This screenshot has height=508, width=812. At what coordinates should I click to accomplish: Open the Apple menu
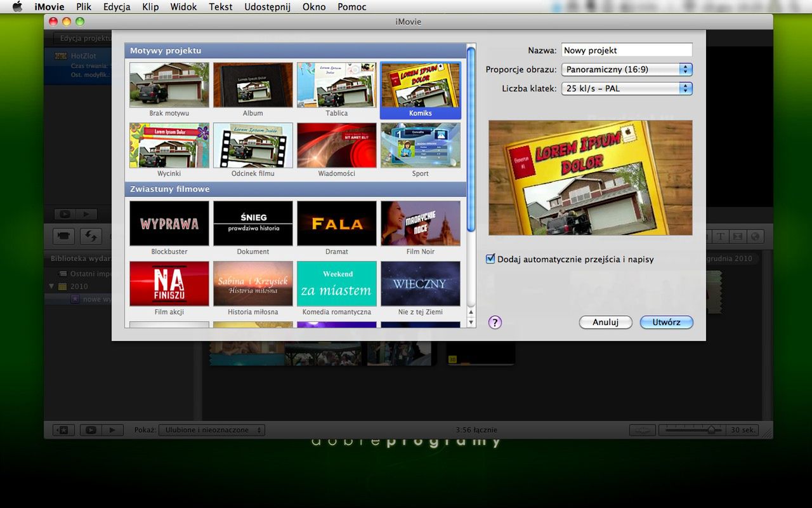[17, 7]
